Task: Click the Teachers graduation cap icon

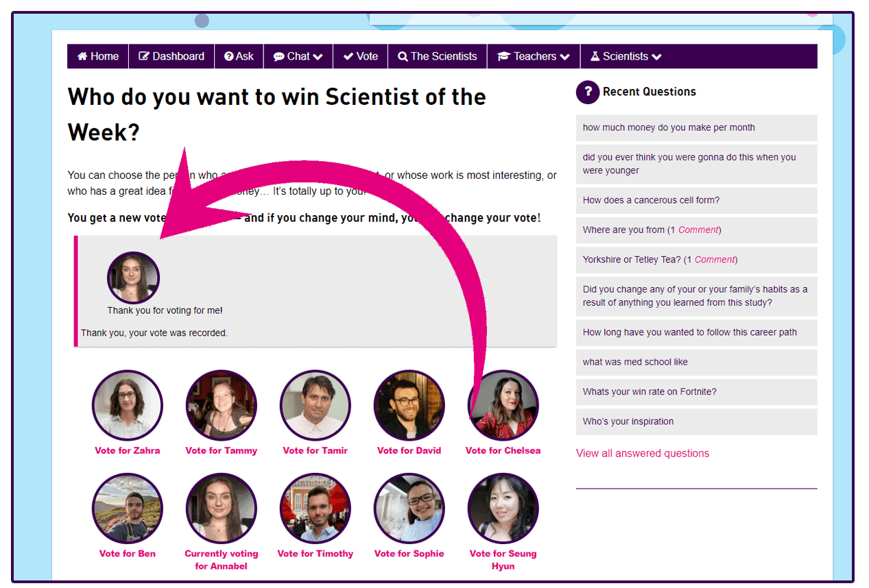Action: click(x=504, y=57)
